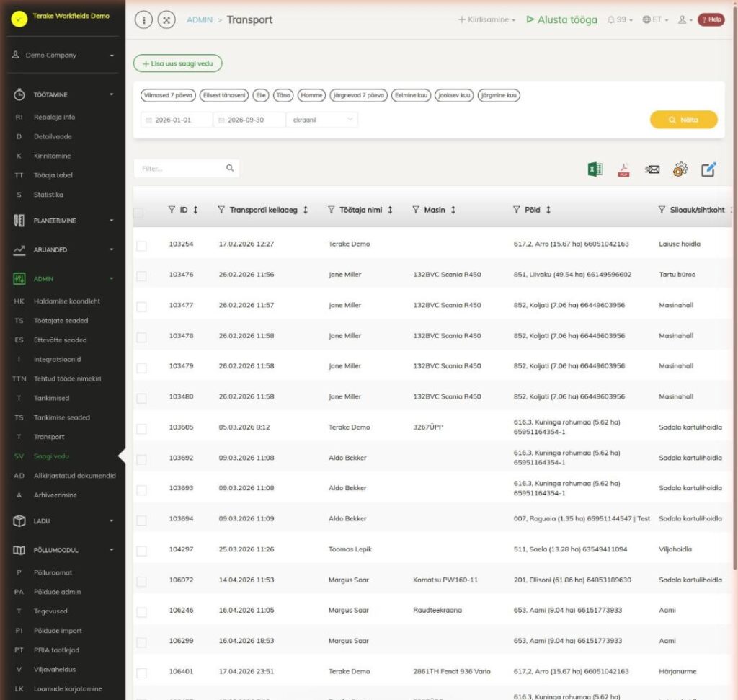Sort by Transpordi kellaaeg arrows
738x700 pixels.
click(306, 210)
